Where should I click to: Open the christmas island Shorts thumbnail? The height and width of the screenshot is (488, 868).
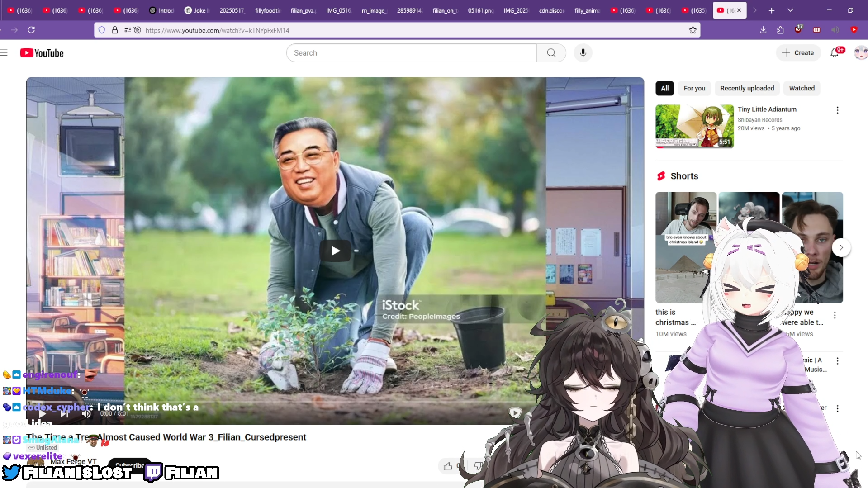tap(685, 247)
